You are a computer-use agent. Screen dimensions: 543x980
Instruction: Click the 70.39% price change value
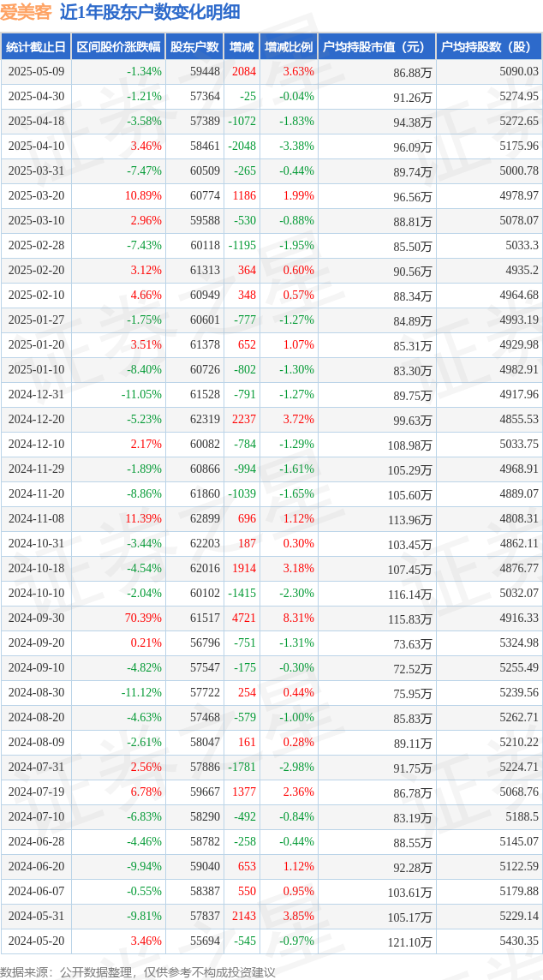click(142, 618)
